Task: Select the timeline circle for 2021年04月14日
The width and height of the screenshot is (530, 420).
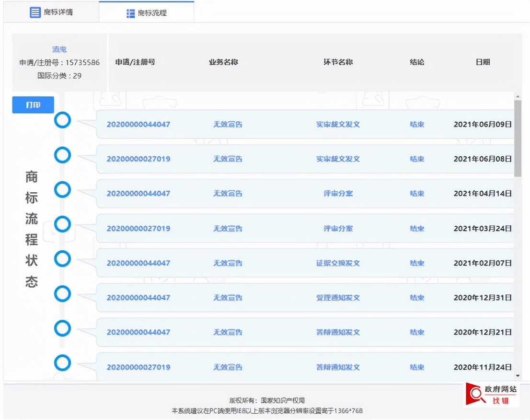Action: (x=62, y=189)
